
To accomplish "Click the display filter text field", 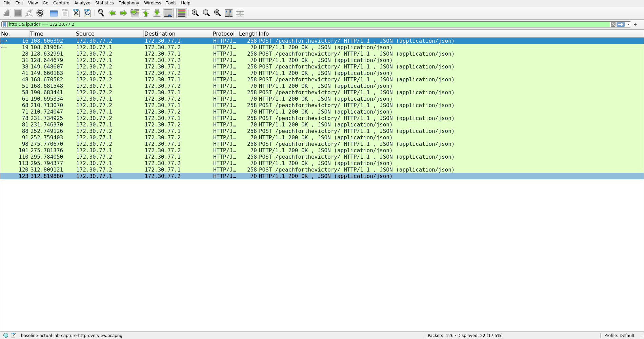I will click(x=308, y=24).
